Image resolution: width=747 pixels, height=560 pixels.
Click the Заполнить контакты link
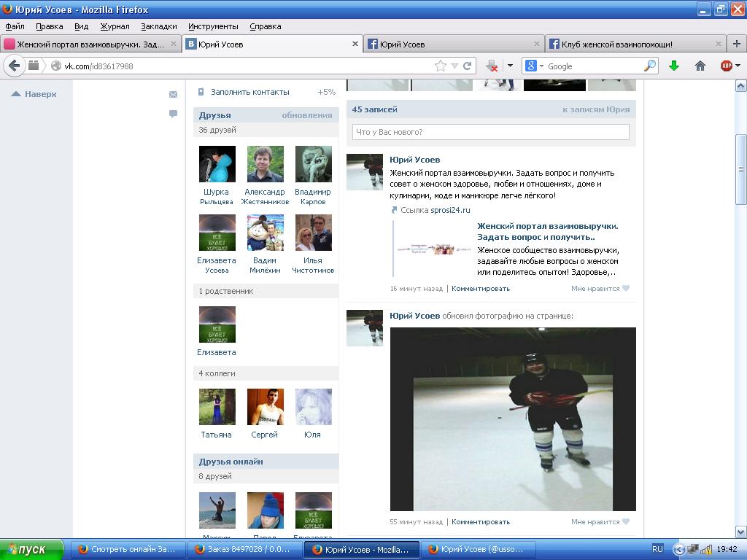click(x=250, y=92)
